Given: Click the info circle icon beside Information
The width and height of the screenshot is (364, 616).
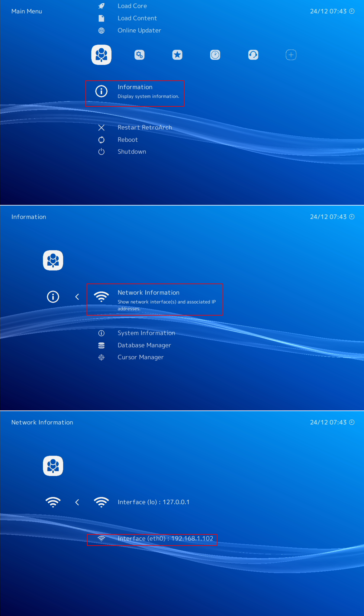Looking at the screenshot, I should [x=101, y=91].
